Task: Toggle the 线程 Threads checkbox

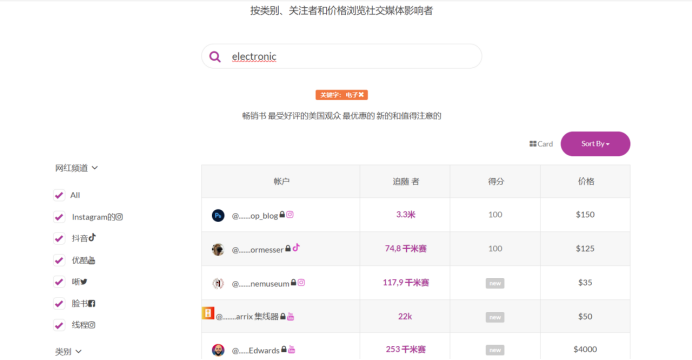Action: pos(59,325)
